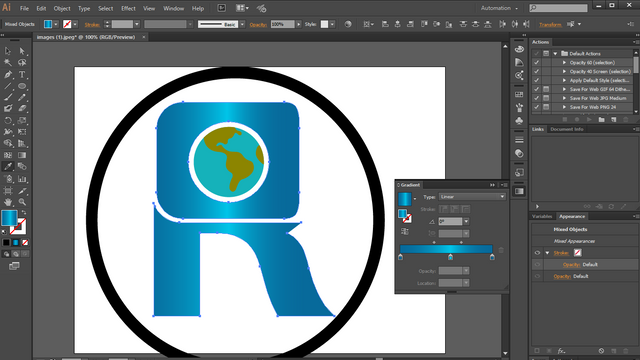This screenshot has height=360, width=640.
Task: Select the Mesh tool
Action: click(x=8, y=155)
